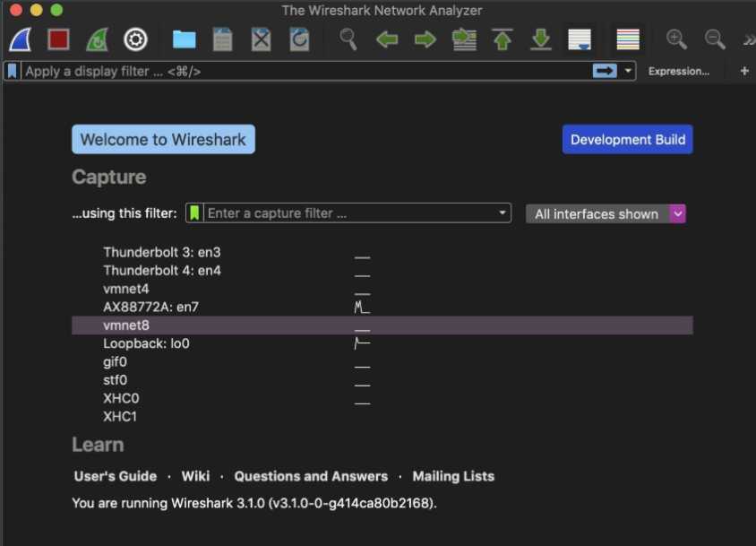Select the stf0 interface
Image resolution: width=756 pixels, height=546 pixels.
[x=116, y=380]
